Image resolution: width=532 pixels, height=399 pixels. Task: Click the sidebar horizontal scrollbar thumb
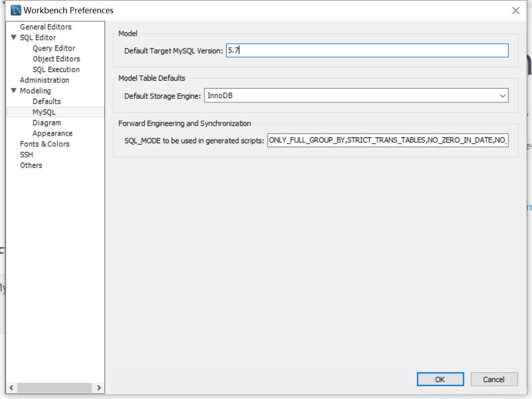(x=54, y=388)
